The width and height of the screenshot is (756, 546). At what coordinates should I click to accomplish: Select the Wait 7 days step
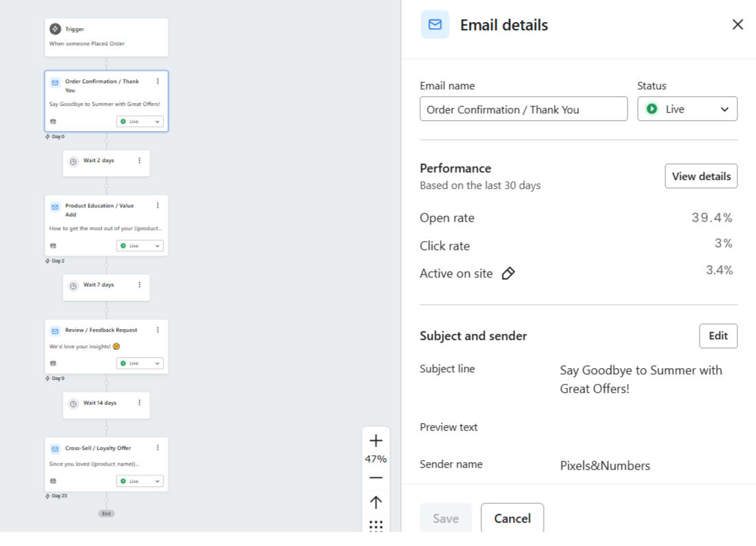100,285
